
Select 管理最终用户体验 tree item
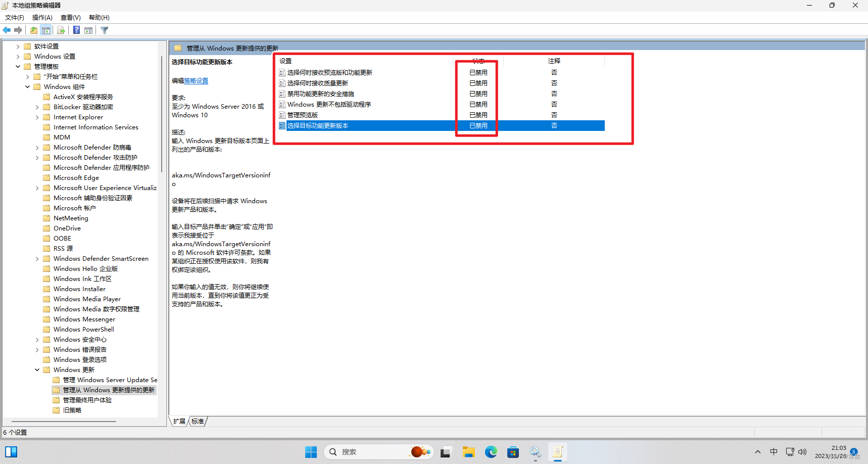[87, 400]
